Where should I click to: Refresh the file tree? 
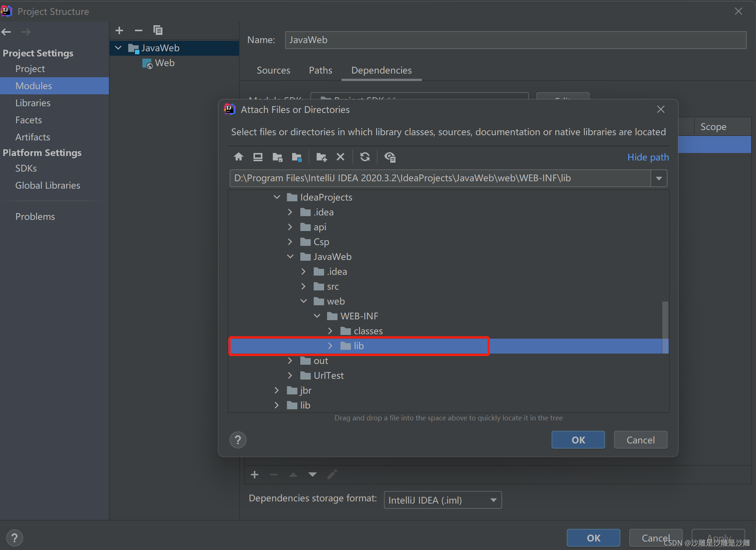[x=365, y=157]
